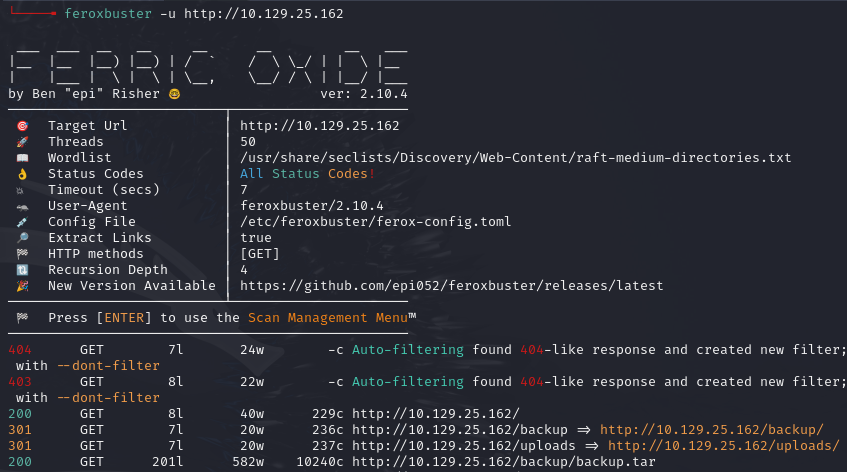The image size is (847, 472).
Task: Click the backup.tar URL
Action: pos(503,462)
